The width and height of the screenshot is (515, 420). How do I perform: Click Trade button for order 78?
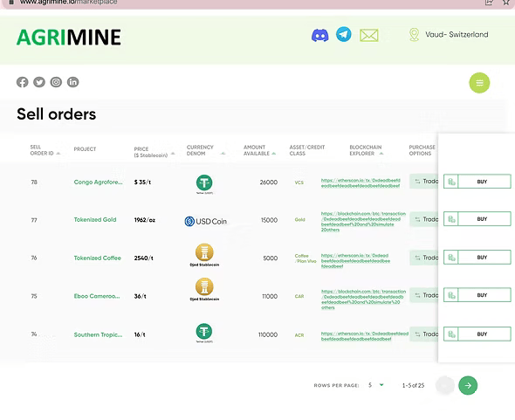coord(423,182)
